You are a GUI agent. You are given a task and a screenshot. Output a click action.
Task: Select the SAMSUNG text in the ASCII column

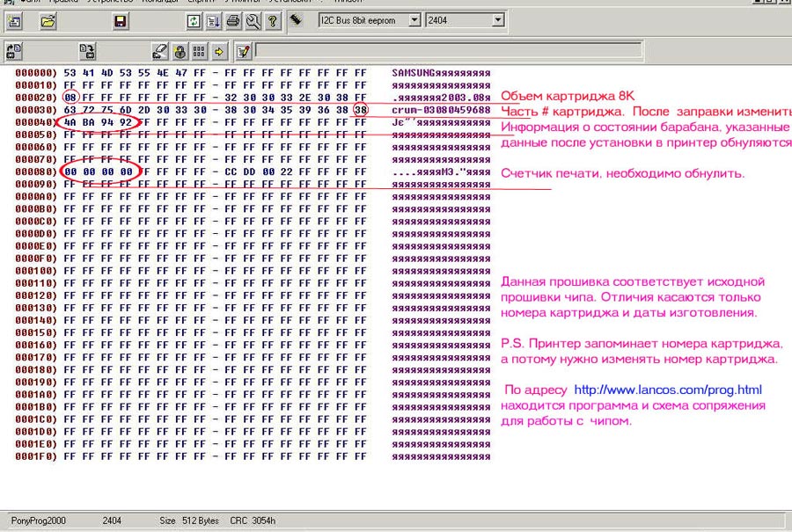point(413,73)
